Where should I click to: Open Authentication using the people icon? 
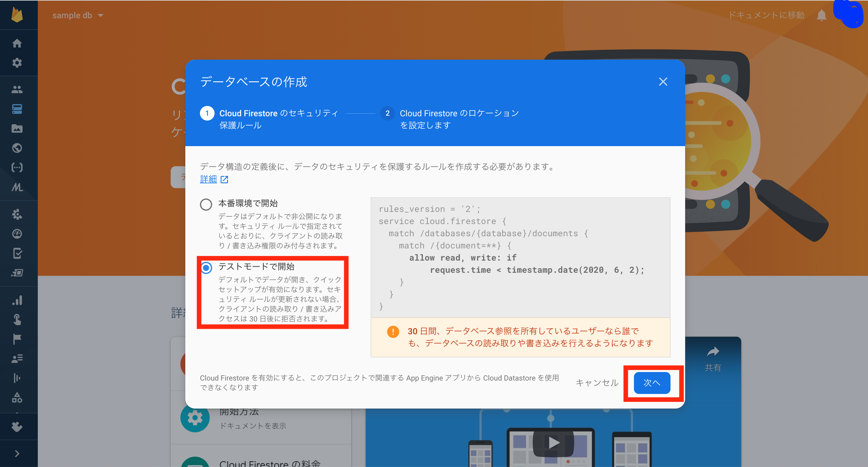pos(17,89)
